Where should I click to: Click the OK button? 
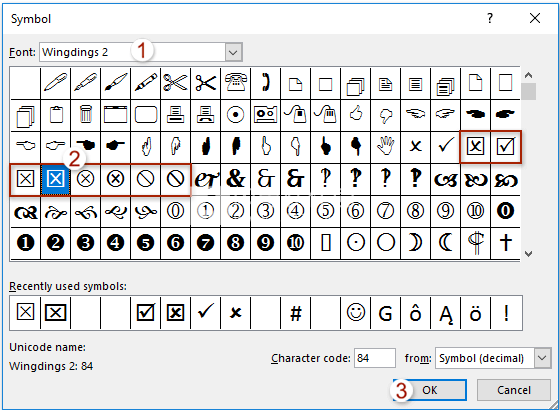pos(430,390)
